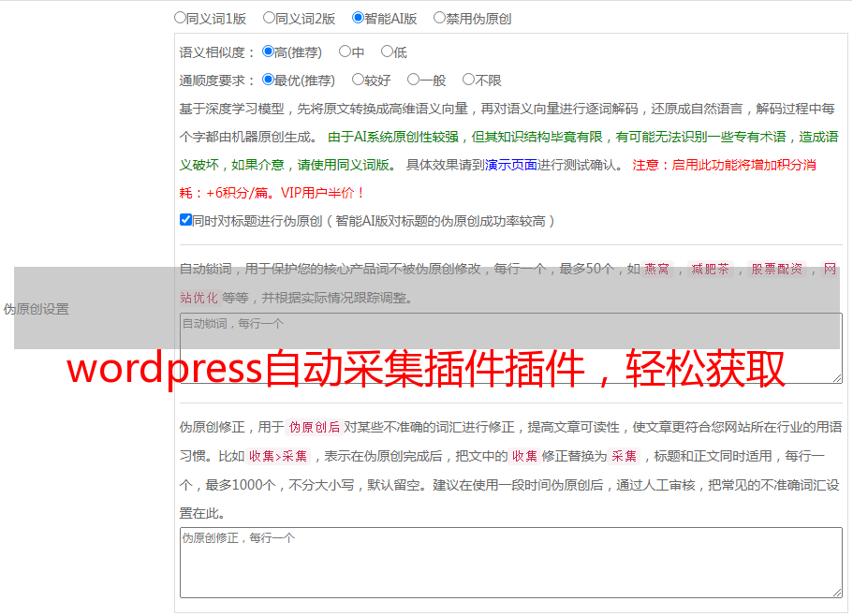Click the 语义相似度 label

point(217,52)
